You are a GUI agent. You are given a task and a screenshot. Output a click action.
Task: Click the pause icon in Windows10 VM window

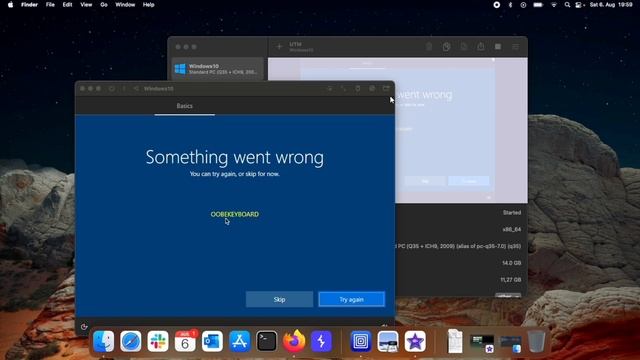tap(124, 89)
